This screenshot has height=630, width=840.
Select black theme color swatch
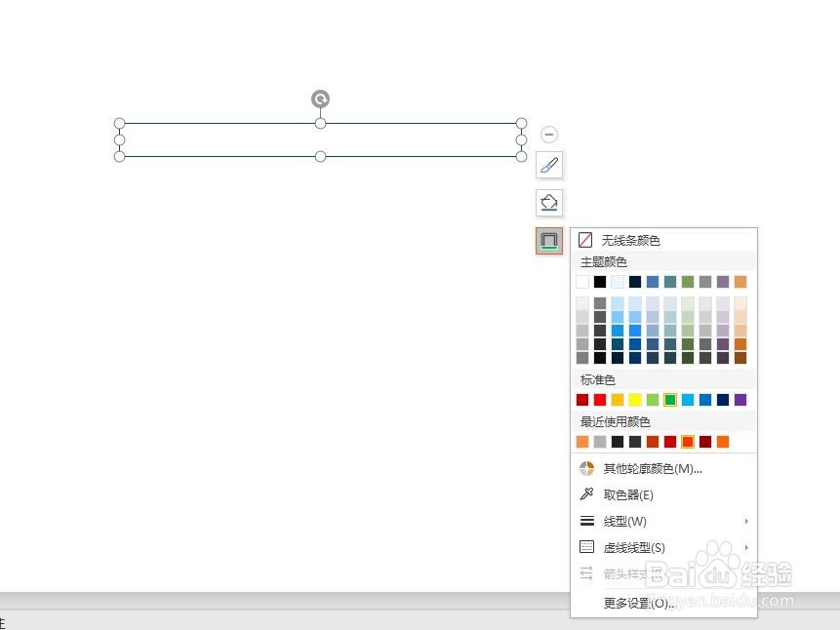click(x=600, y=282)
